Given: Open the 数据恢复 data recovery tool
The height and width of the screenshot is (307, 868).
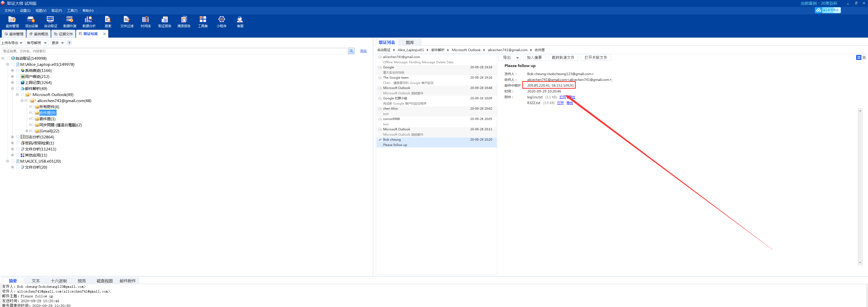Looking at the screenshot, I should pos(70,21).
